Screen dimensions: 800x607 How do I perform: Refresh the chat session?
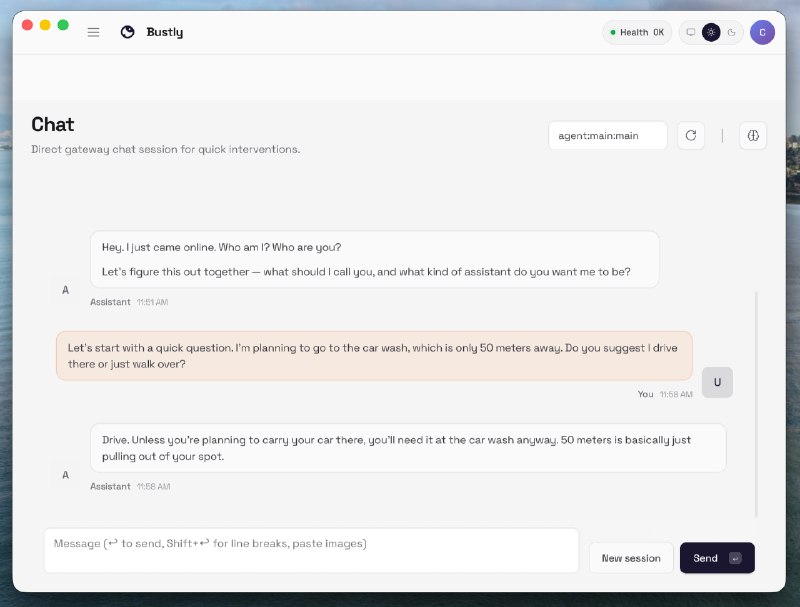coord(690,136)
